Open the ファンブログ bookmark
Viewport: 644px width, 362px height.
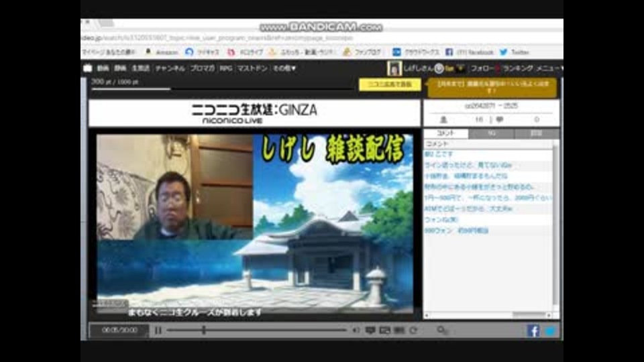(x=362, y=52)
